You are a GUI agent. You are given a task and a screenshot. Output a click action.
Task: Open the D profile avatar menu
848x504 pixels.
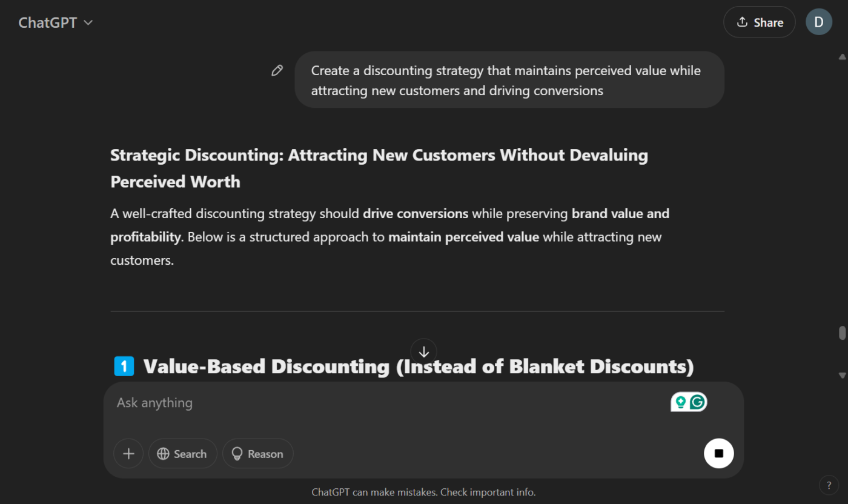click(818, 22)
